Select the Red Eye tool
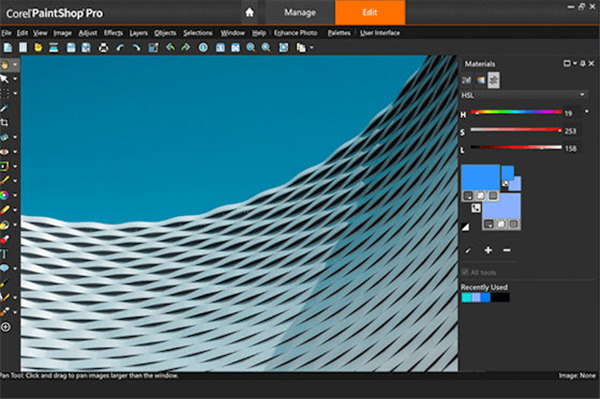 (5, 152)
